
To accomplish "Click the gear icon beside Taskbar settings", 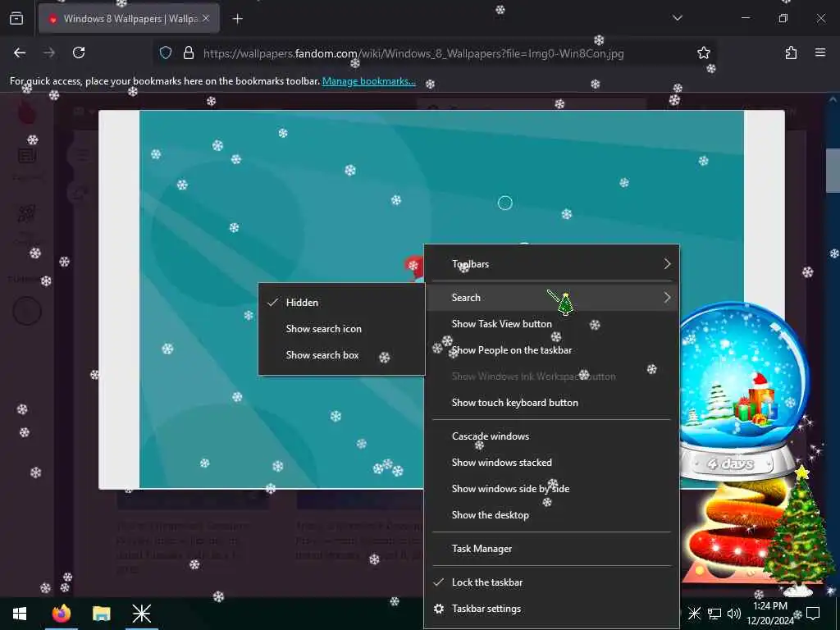I will tap(439, 609).
